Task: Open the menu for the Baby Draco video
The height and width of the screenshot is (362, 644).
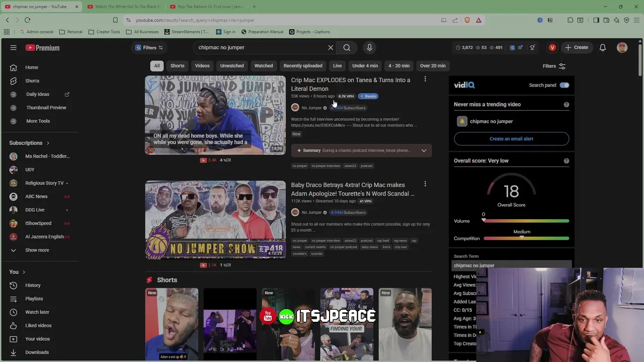Action: click(425, 185)
